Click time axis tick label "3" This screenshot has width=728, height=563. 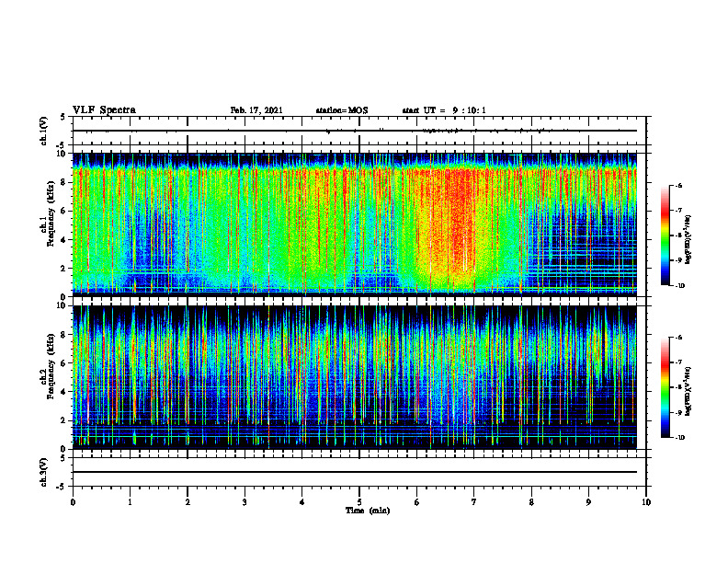tap(245, 502)
